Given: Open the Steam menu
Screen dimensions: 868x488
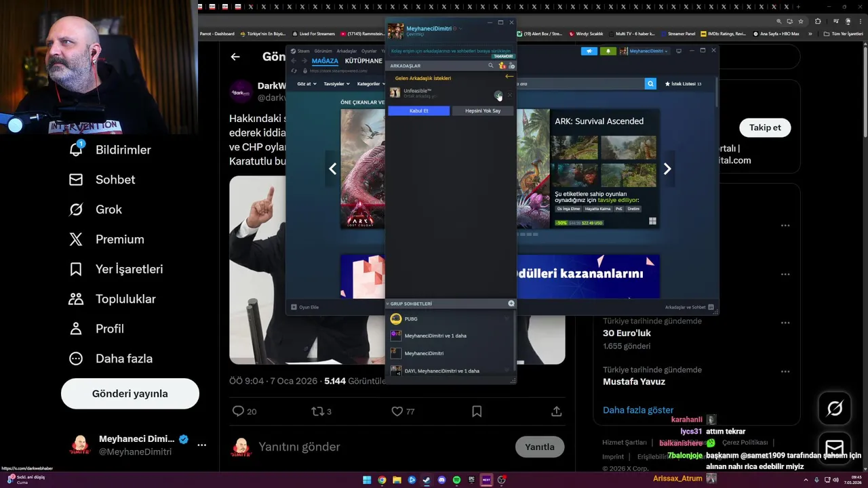Looking at the screenshot, I should (303, 51).
